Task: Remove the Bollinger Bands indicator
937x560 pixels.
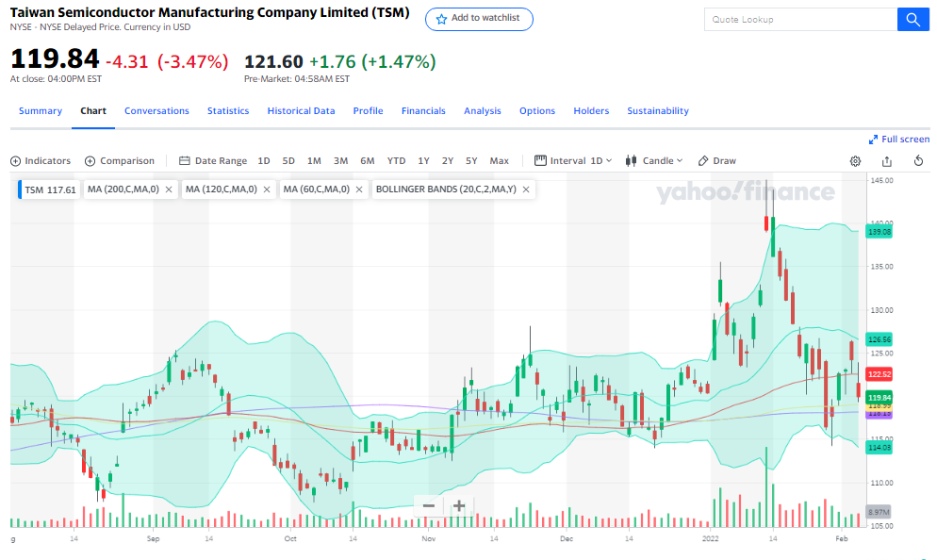Action: click(x=526, y=189)
